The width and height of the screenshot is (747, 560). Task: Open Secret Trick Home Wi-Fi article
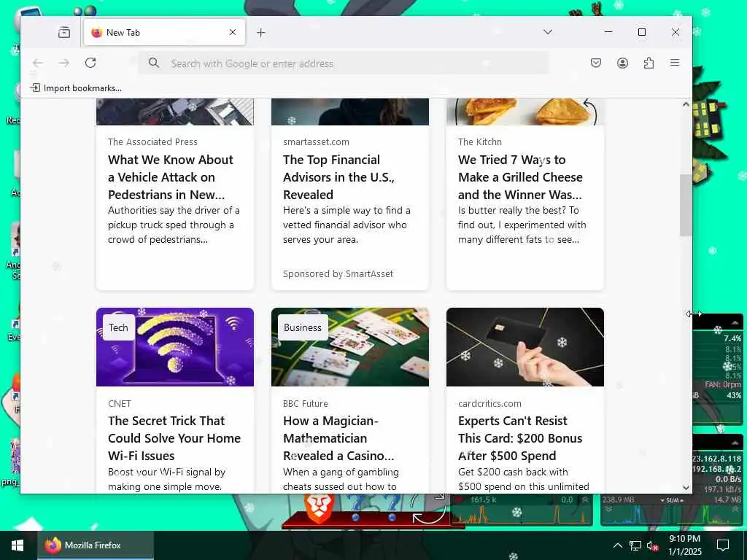pyautogui.click(x=174, y=438)
